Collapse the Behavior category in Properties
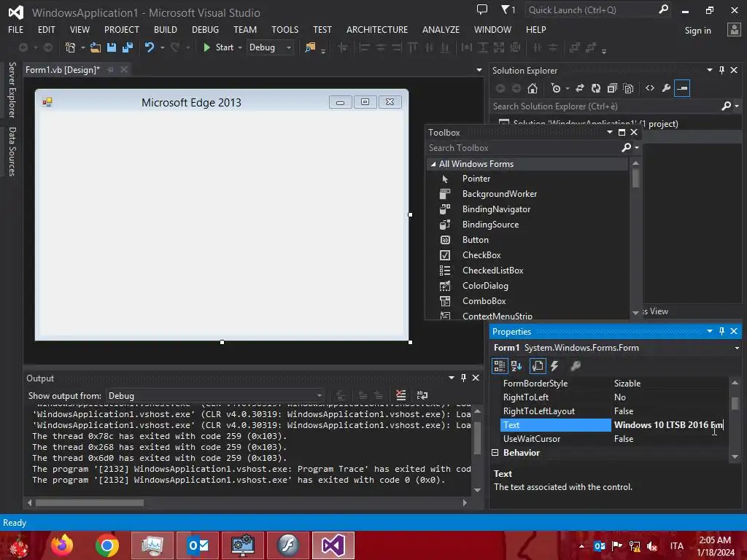747x560 pixels. (495, 452)
